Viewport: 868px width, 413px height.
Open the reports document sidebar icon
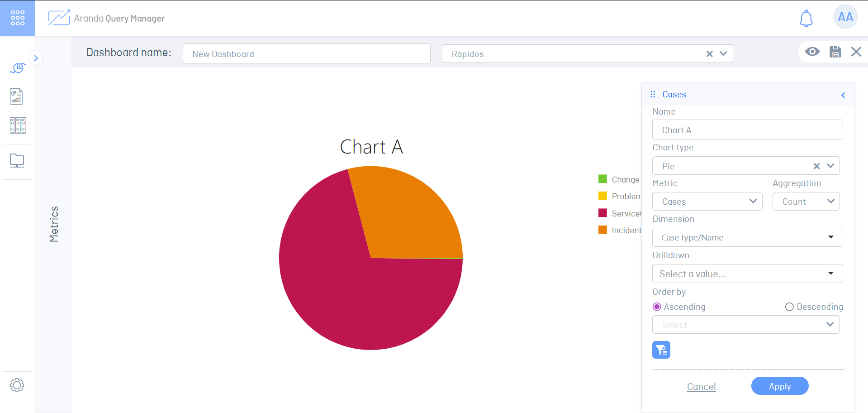point(17,96)
